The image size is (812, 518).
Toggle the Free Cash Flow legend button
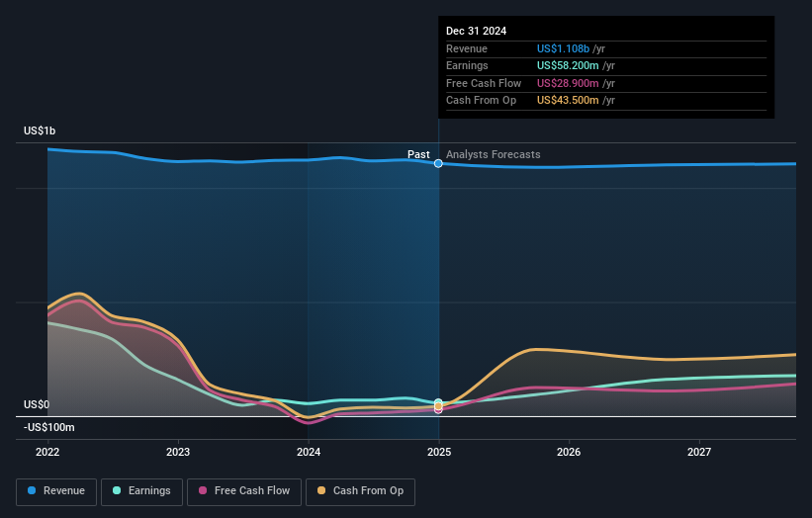tap(244, 491)
